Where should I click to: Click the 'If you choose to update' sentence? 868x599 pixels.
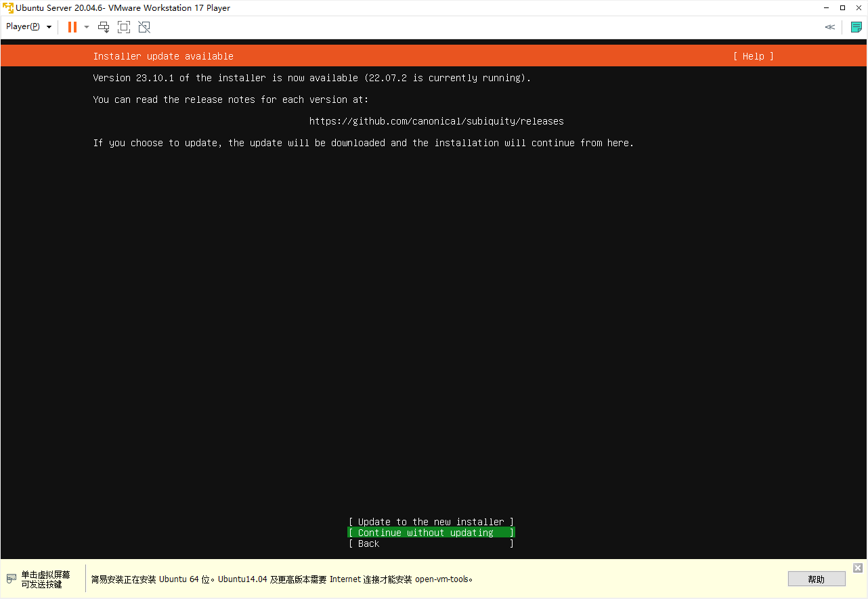pos(364,143)
